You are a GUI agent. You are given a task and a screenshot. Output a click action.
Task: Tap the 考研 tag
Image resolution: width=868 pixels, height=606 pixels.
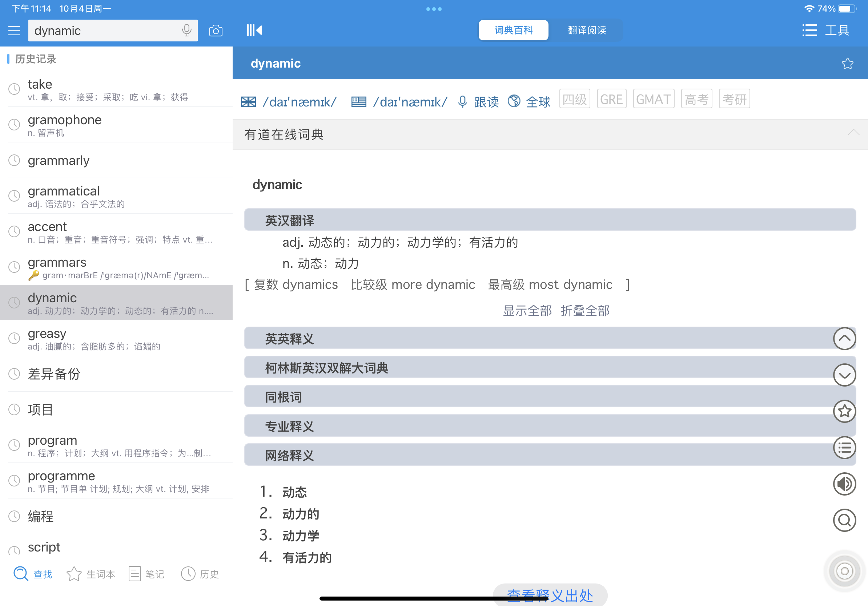point(734,99)
